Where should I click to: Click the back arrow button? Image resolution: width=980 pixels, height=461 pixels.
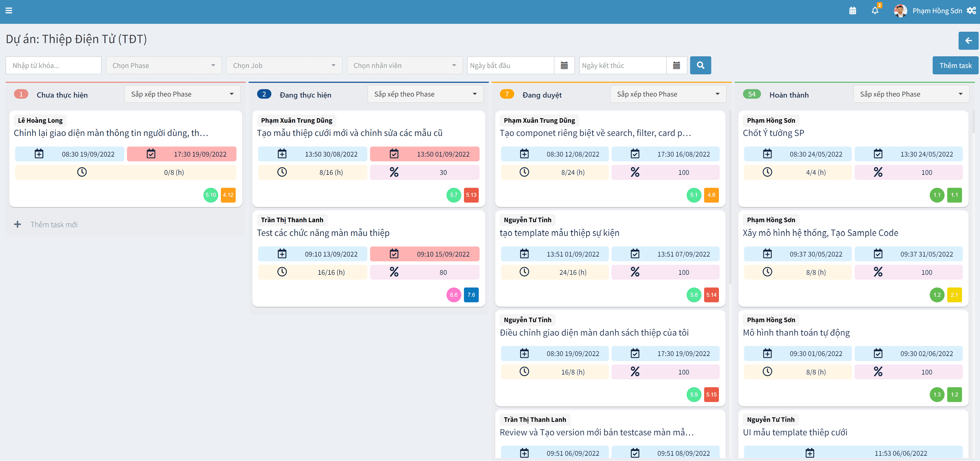click(968, 41)
